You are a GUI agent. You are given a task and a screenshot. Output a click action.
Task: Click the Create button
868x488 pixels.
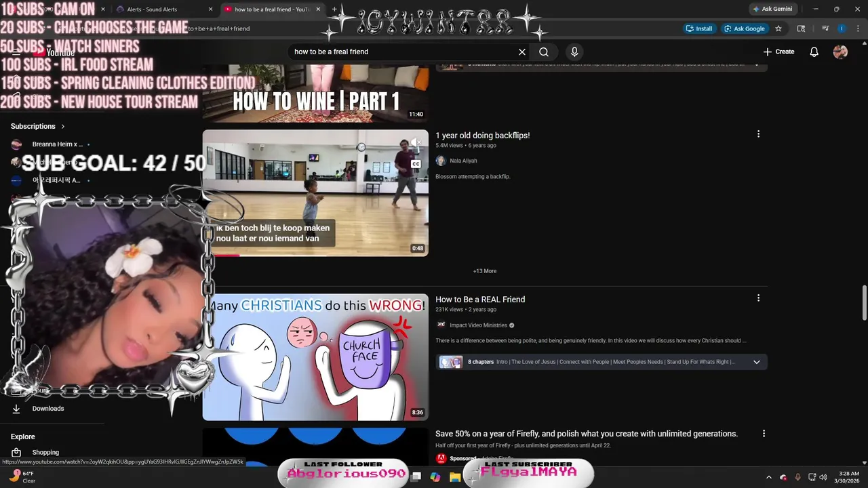[x=778, y=52]
